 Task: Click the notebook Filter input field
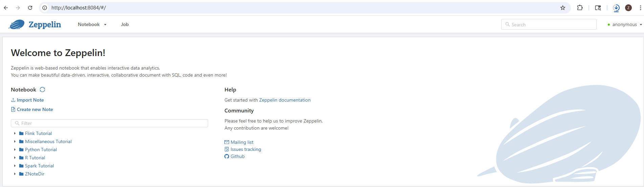click(x=109, y=123)
